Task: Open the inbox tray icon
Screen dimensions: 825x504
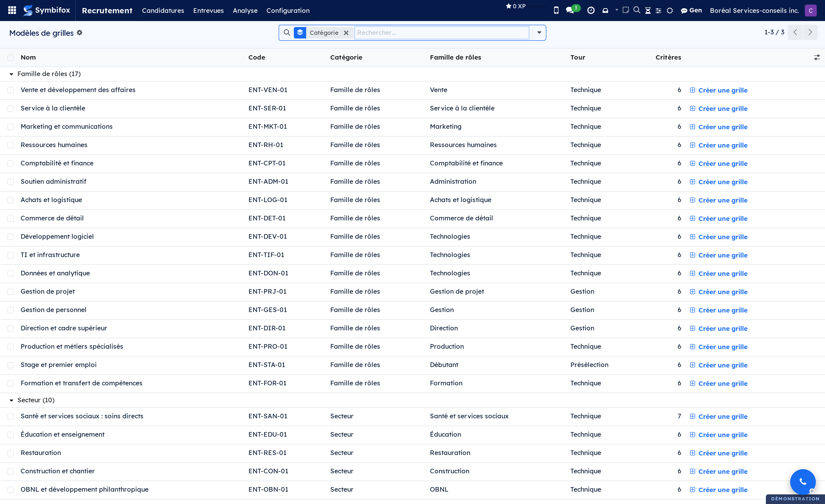Action: 605,10
